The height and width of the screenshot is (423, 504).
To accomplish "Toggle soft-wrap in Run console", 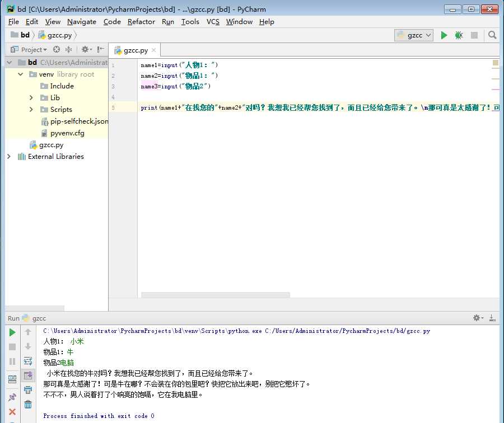I will point(28,361).
